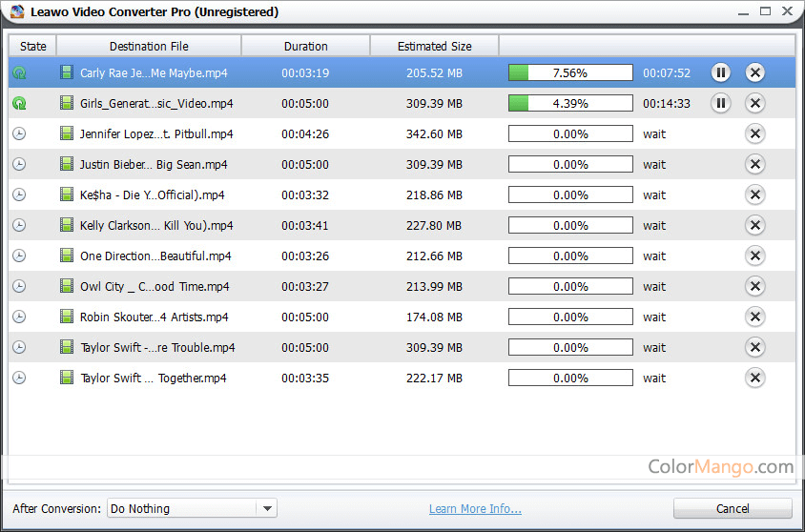Click the 00:03:41 duration value
This screenshot has width=805, height=532.
click(x=305, y=225)
